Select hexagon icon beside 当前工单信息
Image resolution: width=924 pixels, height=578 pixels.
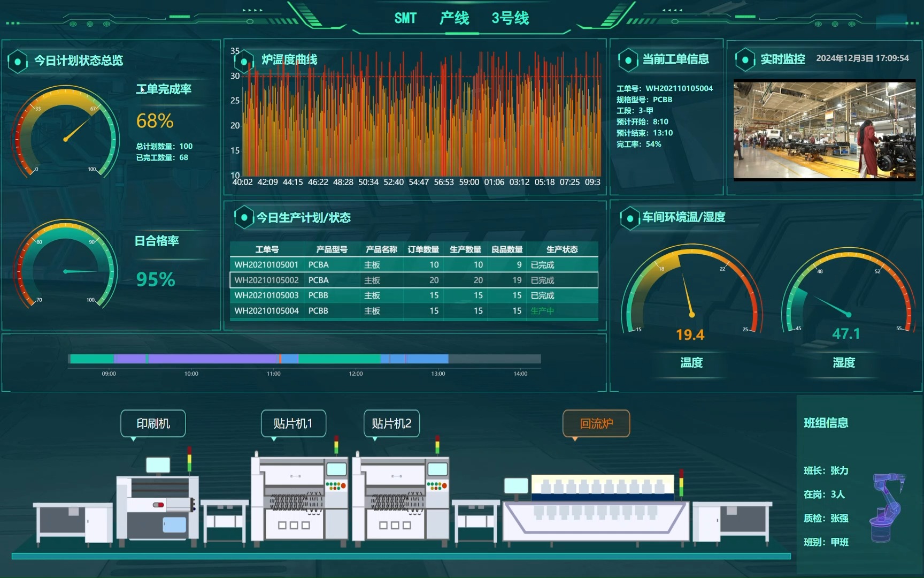628,60
